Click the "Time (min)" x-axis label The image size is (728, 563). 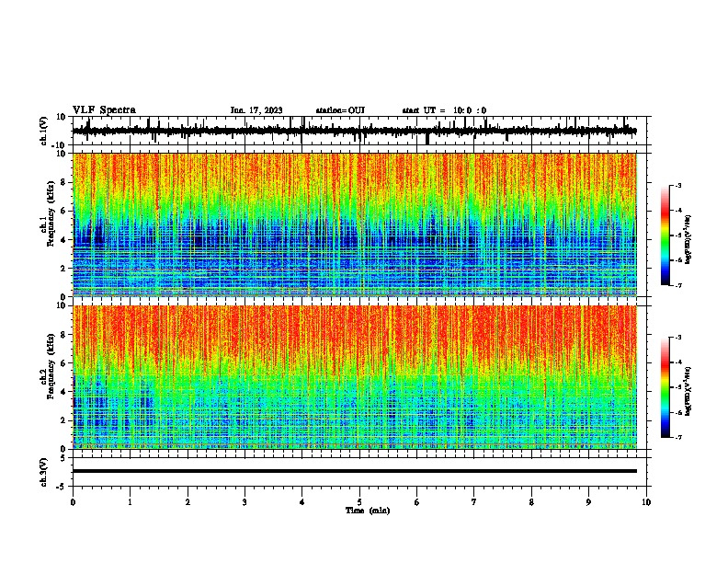tap(368, 511)
